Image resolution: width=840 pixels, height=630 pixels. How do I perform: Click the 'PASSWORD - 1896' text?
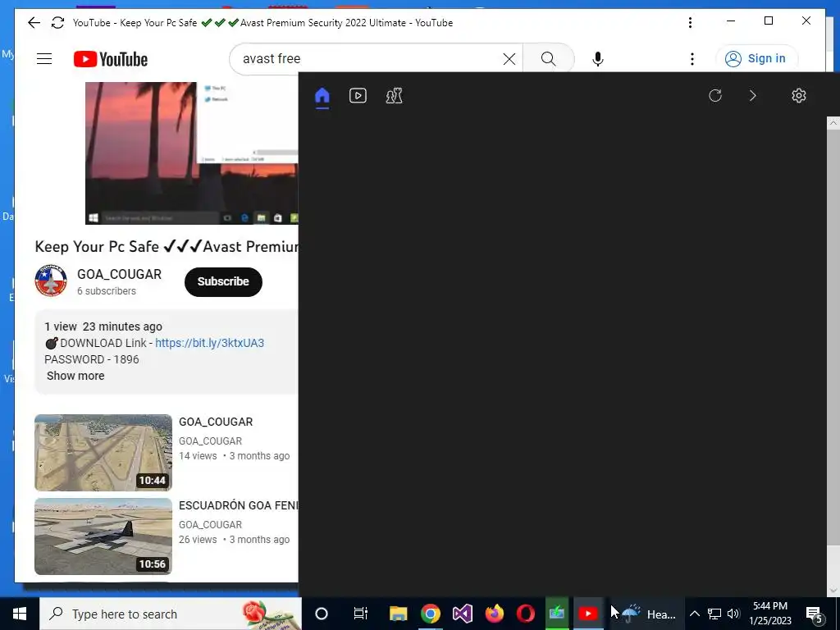pos(92,359)
